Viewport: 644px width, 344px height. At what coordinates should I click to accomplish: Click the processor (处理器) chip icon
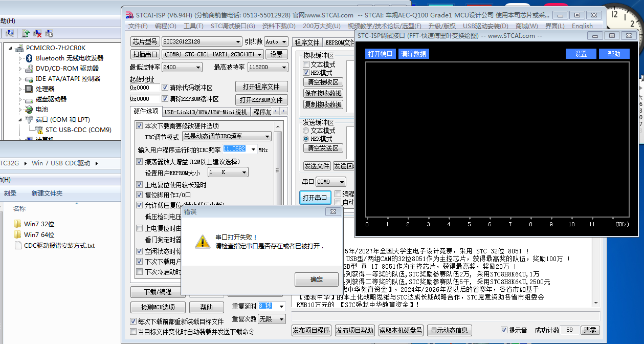[30, 89]
